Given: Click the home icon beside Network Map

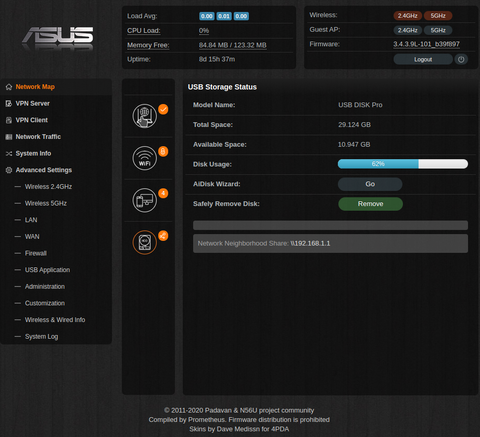Looking at the screenshot, I should pos(9,87).
